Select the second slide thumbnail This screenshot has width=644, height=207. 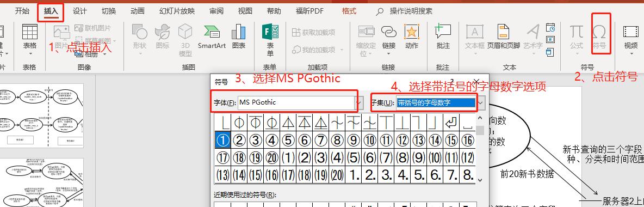pos(42,182)
